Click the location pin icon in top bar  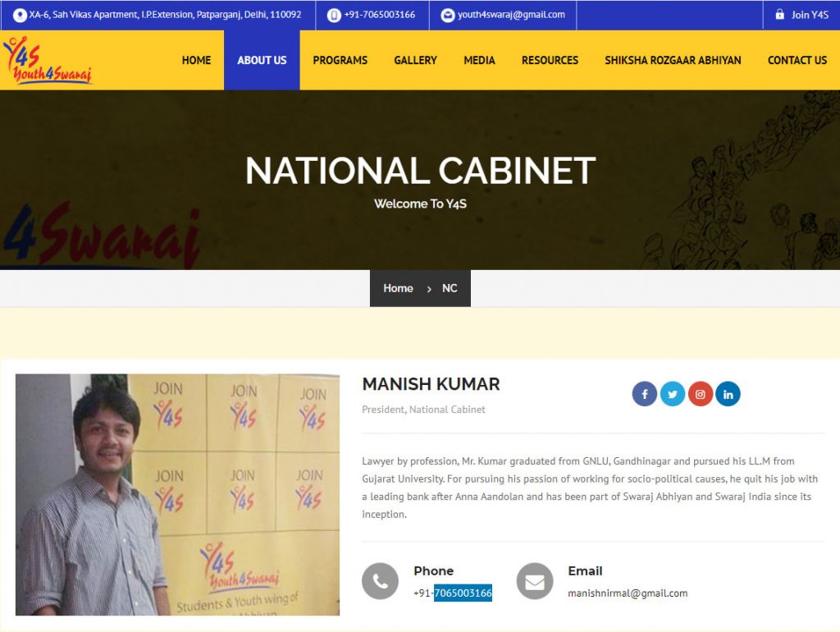click(x=20, y=15)
